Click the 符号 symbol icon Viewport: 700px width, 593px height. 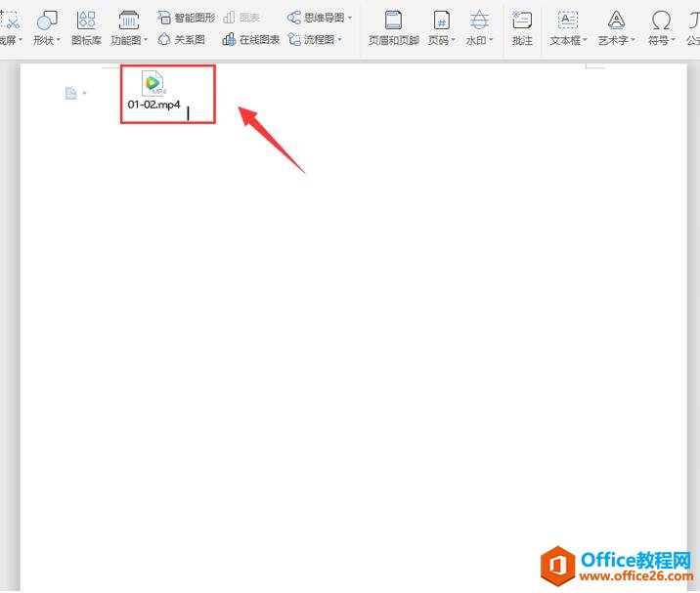tap(662, 26)
